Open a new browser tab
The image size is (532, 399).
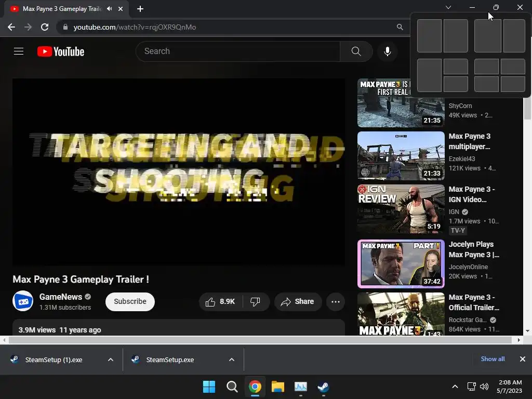(x=140, y=9)
